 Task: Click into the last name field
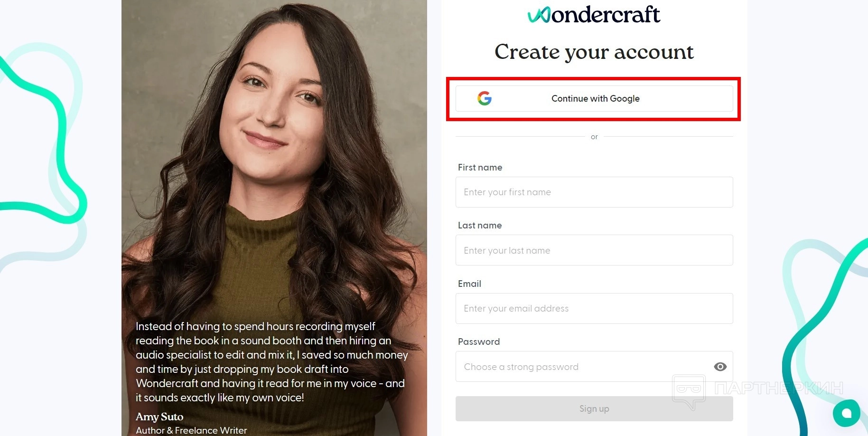coord(594,250)
